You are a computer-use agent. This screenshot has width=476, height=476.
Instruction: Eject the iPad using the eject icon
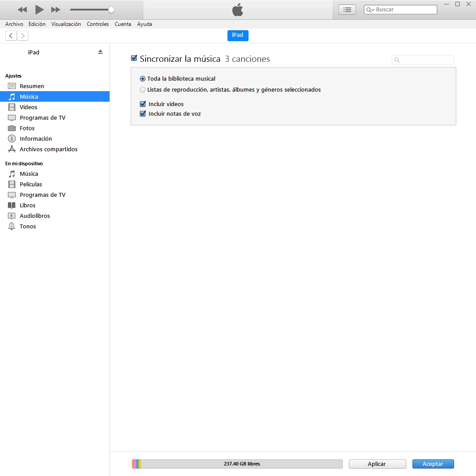coord(100,52)
